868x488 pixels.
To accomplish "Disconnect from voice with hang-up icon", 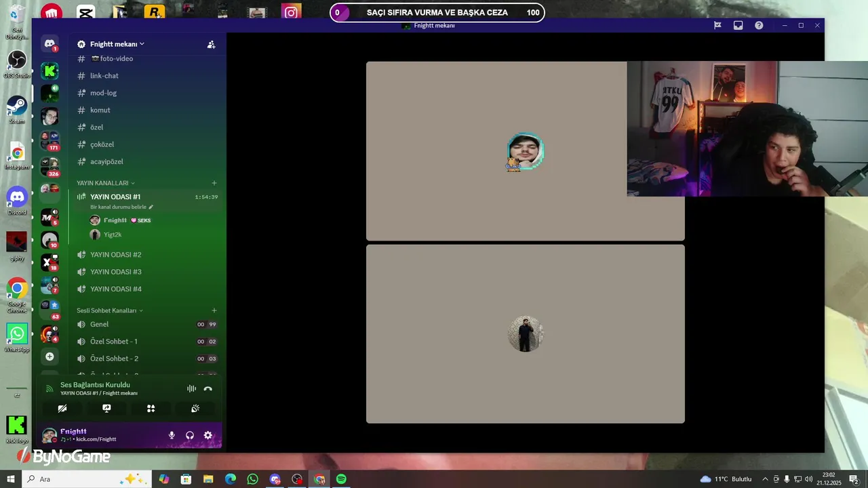I will coord(208,388).
